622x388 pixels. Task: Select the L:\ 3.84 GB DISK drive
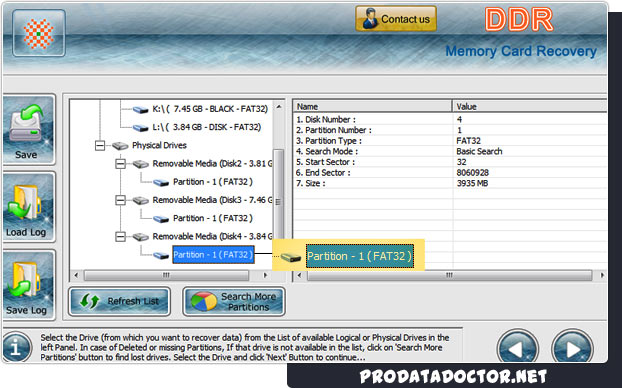(x=207, y=127)
